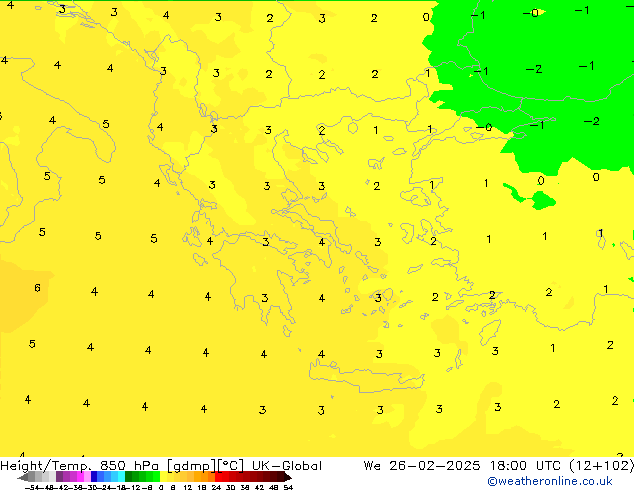The width and height of the screenshot is (634, 490).
Task: Click the legend label '-54'
Action: 32,487
